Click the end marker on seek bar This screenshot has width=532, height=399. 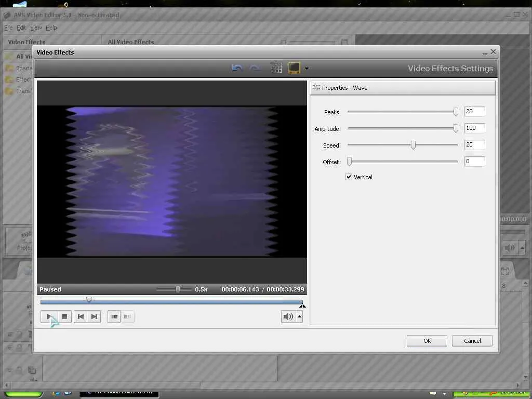[x=302, y=305]
